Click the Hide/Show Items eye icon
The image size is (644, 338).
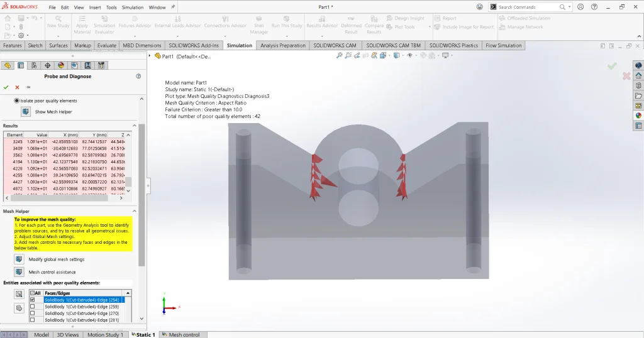[x=409, y=55]
